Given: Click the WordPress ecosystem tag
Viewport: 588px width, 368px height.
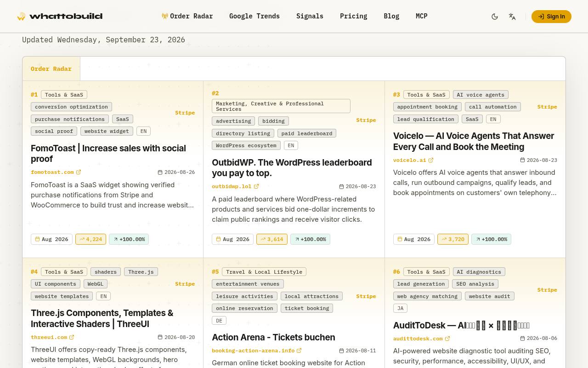Looking at the screenshot, I should (x=246, y=145).
